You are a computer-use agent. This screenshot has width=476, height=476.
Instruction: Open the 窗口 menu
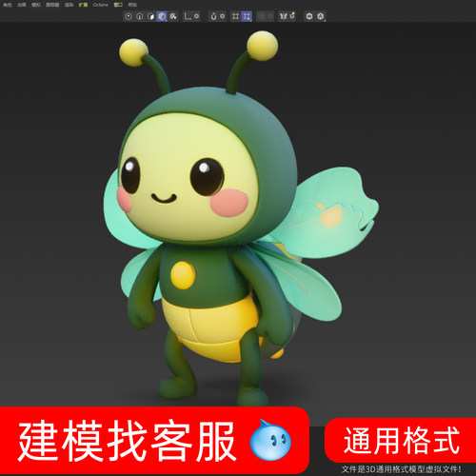click(118, 5)
